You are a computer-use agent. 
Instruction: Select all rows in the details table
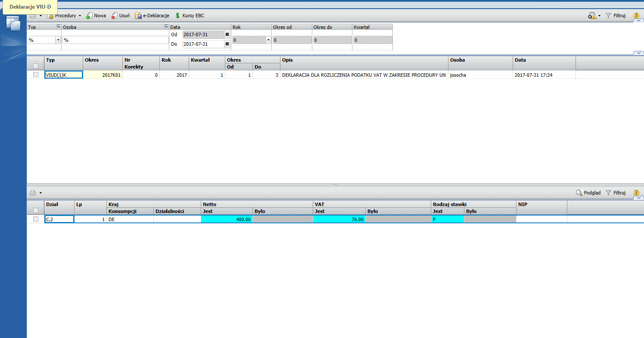(x=36, y=211)
